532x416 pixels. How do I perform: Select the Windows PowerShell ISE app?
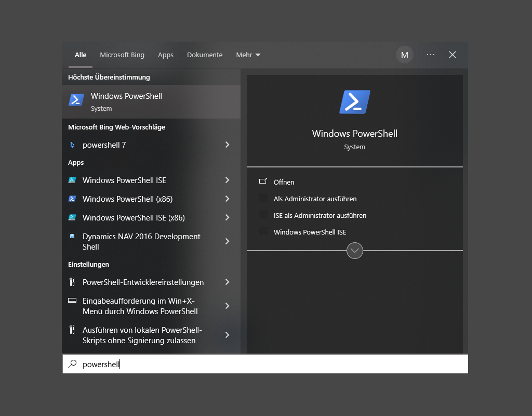(x=124, y=180)
